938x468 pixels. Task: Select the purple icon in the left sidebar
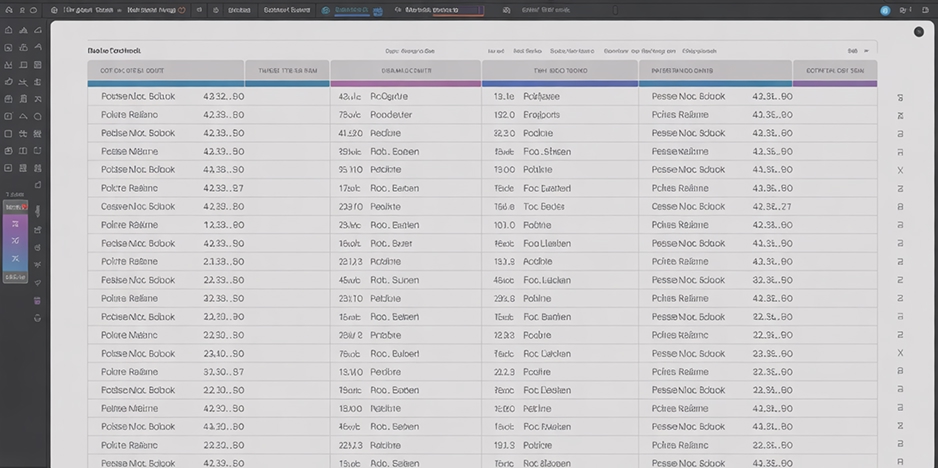(38, 300)
